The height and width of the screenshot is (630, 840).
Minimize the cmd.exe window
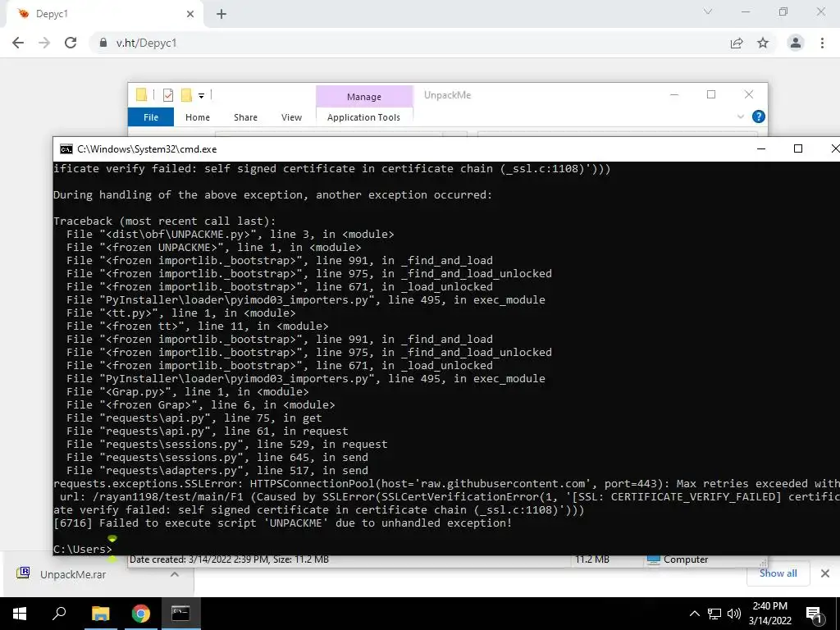761,149
